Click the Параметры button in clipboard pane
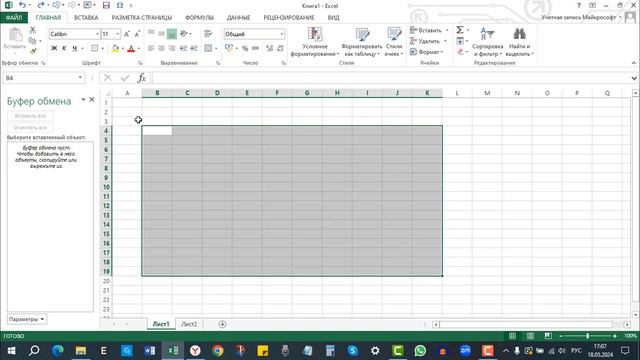 pos(27,319)
